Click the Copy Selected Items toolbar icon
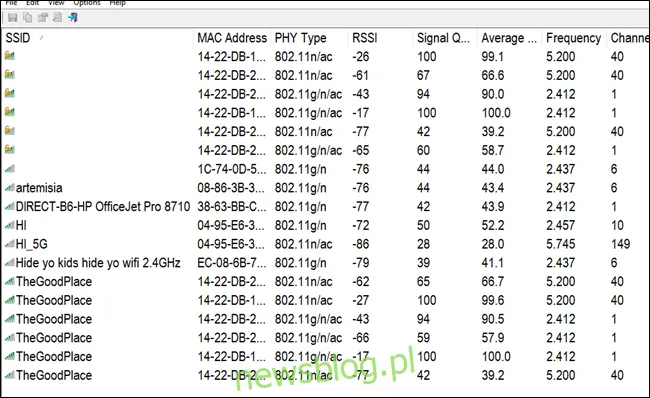Image resolution: width=650 pixels, height=398 pixels. point(27,17)
